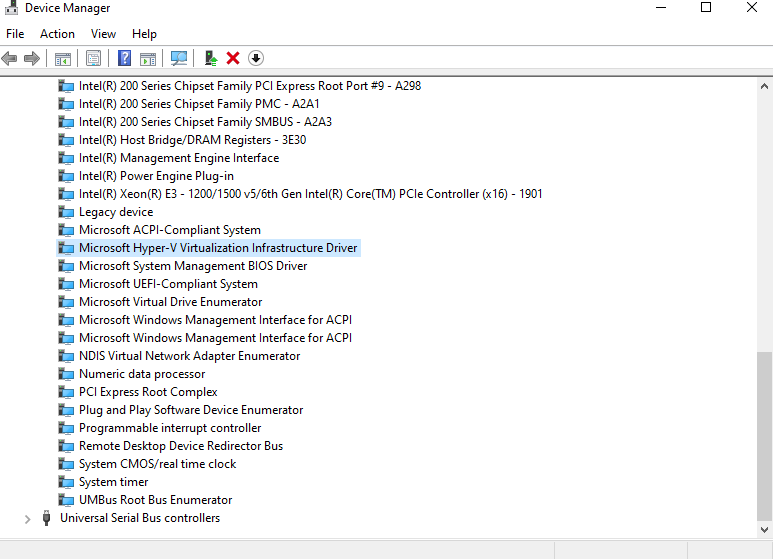773x559 pixels.
Task: Open the File menu
Action: (x=15, y=34)
